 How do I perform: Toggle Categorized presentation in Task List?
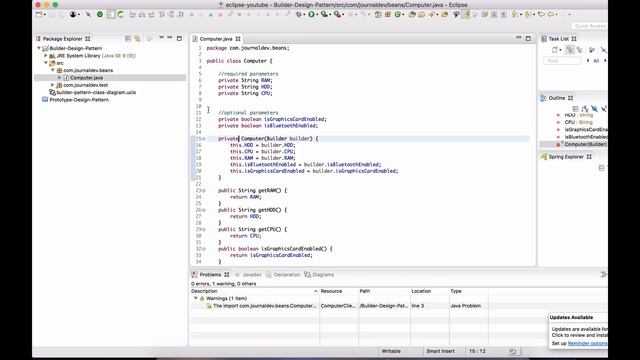(570, 50)
